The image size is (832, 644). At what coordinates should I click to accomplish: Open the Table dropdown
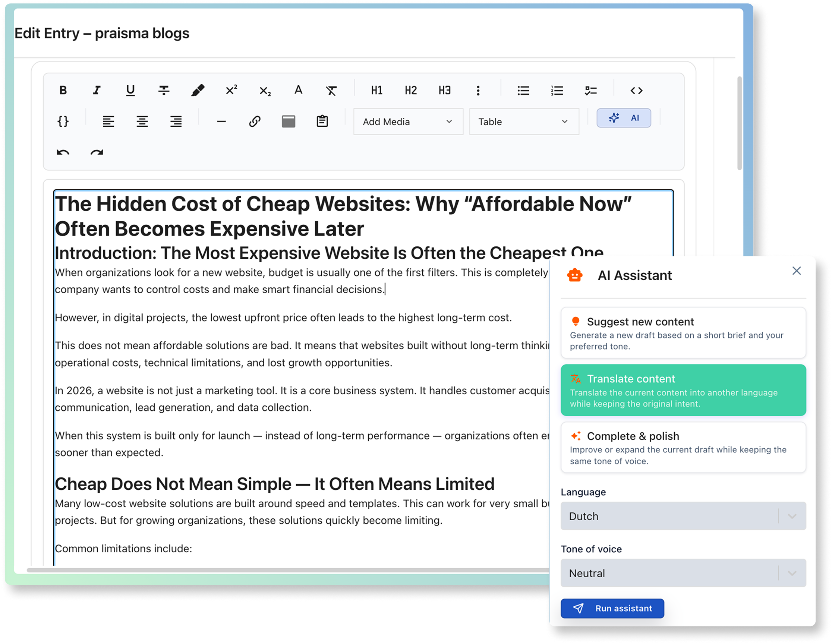[524, 121]
